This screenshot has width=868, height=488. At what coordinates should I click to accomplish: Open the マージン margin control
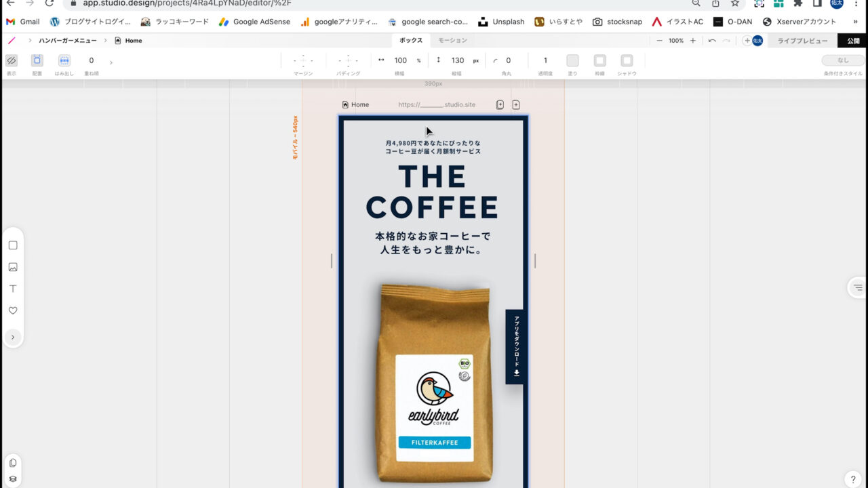[303, 60]
